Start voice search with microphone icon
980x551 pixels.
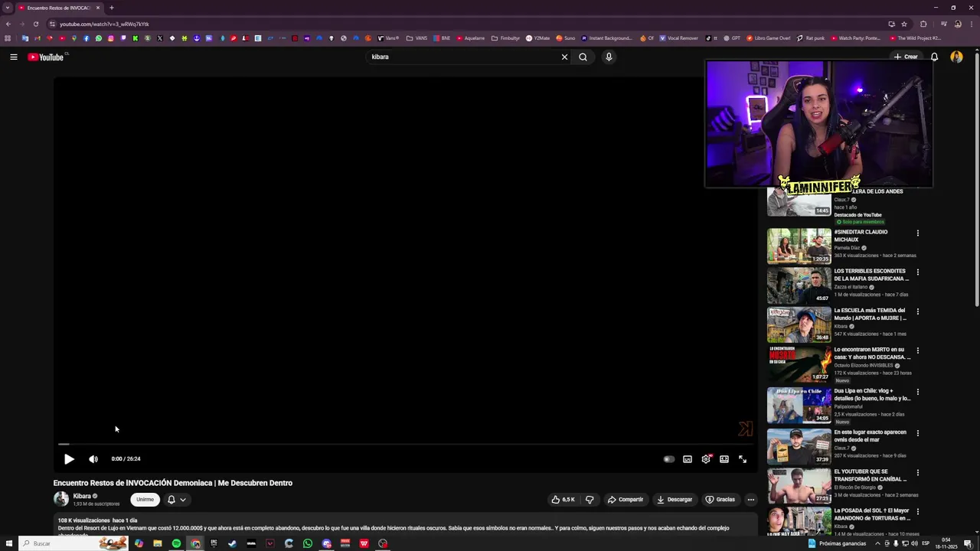tap(609, 57)
